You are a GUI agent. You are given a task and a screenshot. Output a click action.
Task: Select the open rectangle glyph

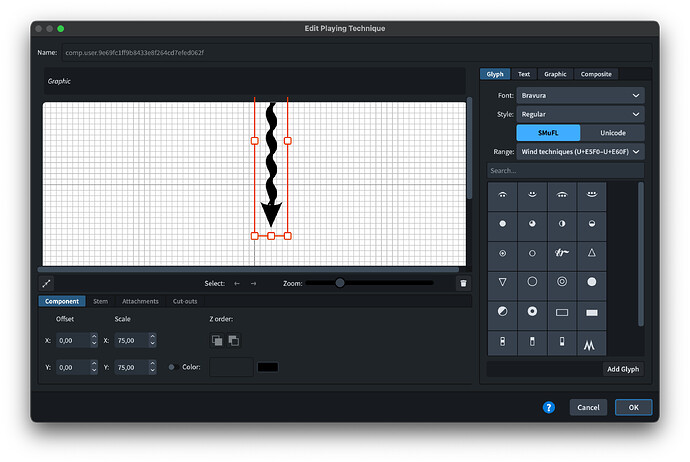coord(562,312)
